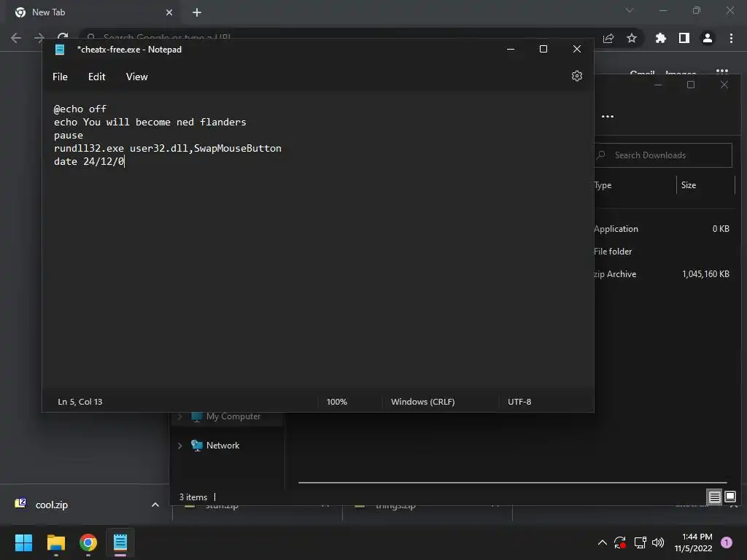Switch File Explorer to large icons view
This screenshot has width=747, height=560.
pyautogui.click(x=729, y=497)
